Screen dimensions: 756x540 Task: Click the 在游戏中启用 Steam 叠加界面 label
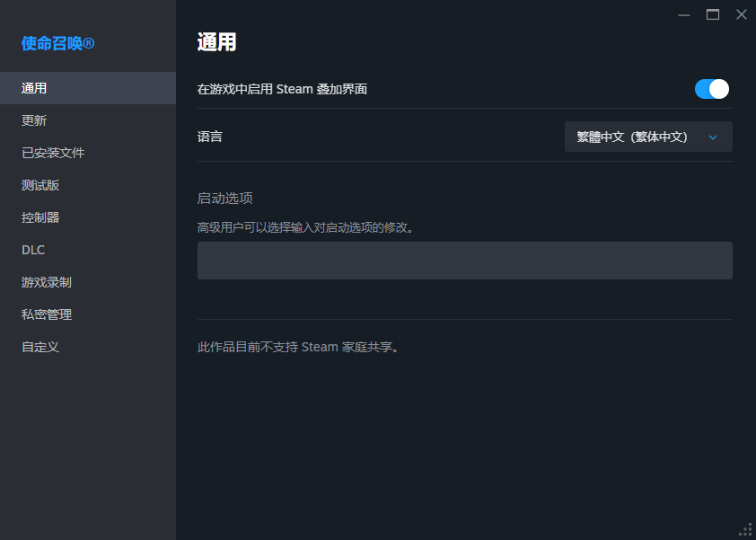pos(282,89)
